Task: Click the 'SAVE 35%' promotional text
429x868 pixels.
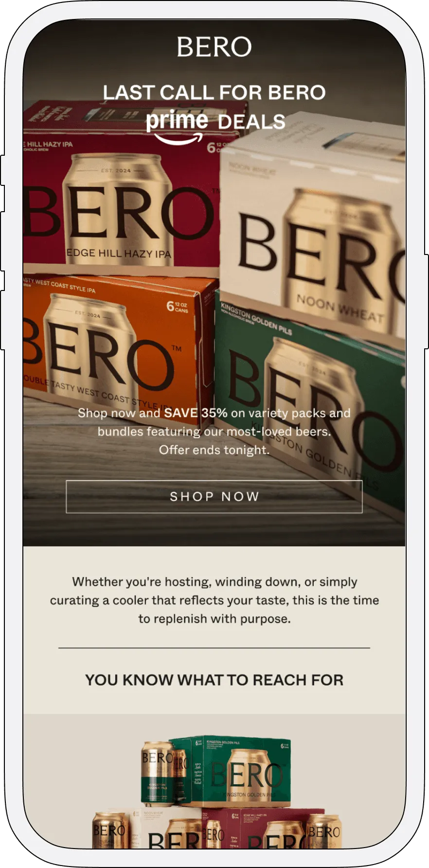Action: [196, 413]
